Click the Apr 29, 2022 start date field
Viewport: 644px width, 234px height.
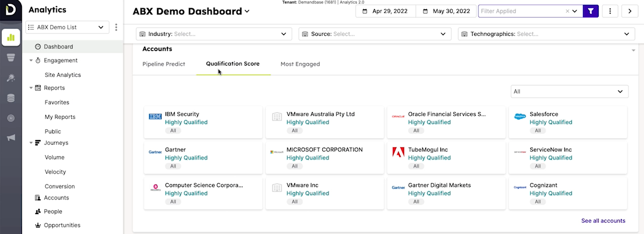coord(386,11)
